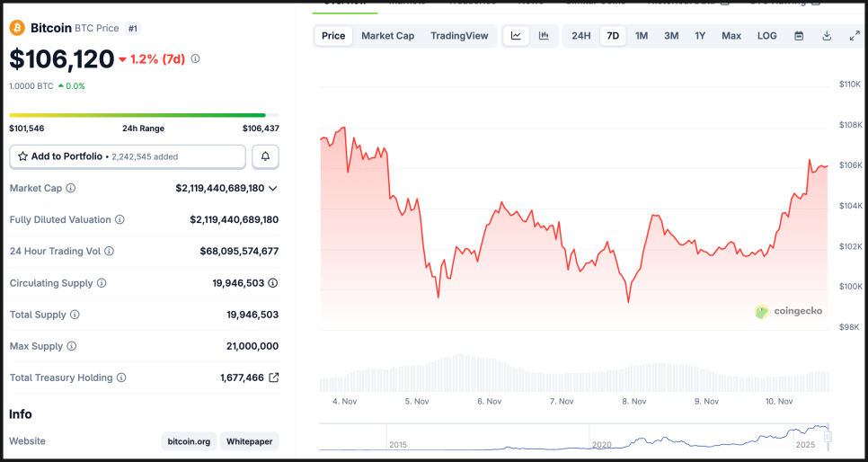Click Add to Portfolio button

pyautogui.click(x=128, y=156)
